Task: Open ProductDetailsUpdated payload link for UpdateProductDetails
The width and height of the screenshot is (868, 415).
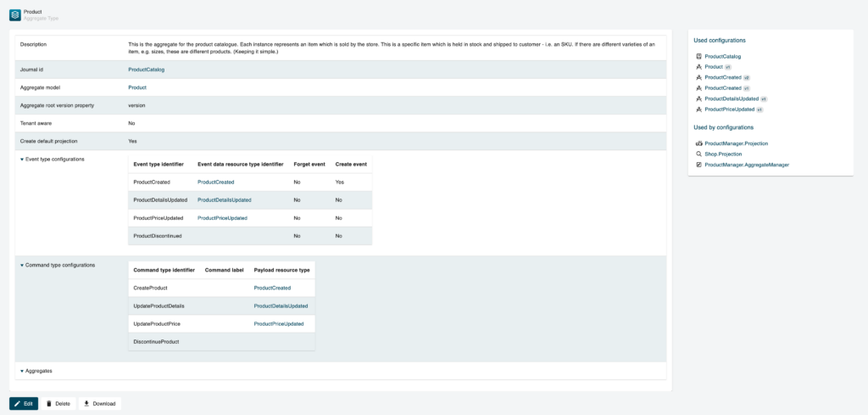Action: [281, 306]
